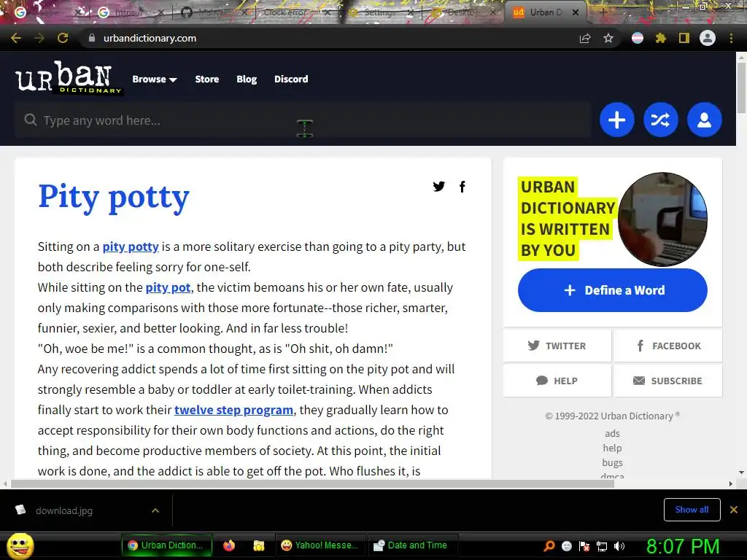Open the Pity potty title link
This screenshot has width=747, height=560.
114,197
